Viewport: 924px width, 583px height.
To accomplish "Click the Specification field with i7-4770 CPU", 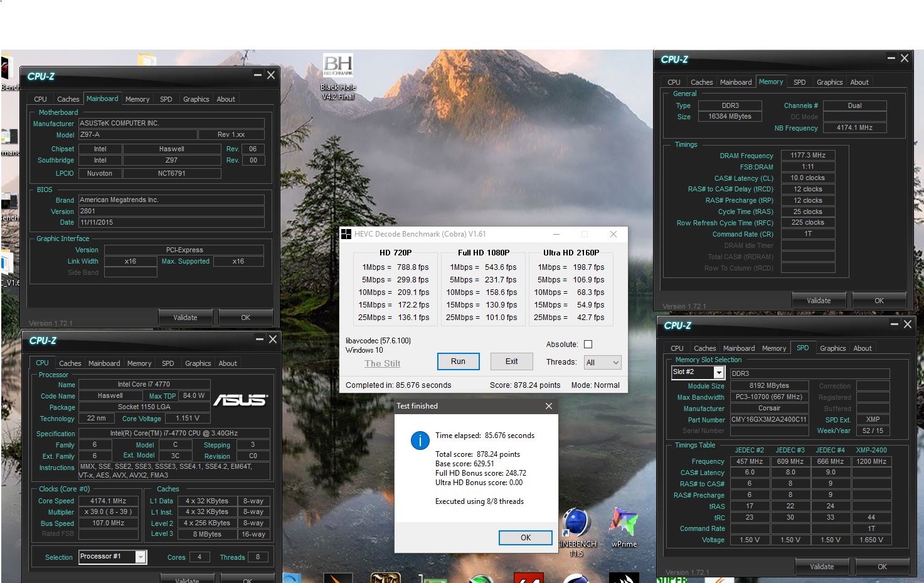I will click(x=174, y=433).
